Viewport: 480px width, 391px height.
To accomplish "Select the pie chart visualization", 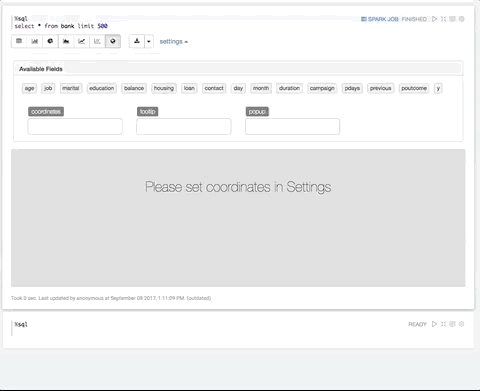I will 50,41.
